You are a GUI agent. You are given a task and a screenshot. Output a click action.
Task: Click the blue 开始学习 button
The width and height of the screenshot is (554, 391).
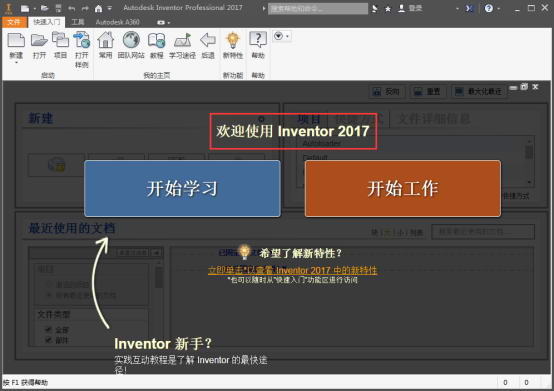point(182,189)
